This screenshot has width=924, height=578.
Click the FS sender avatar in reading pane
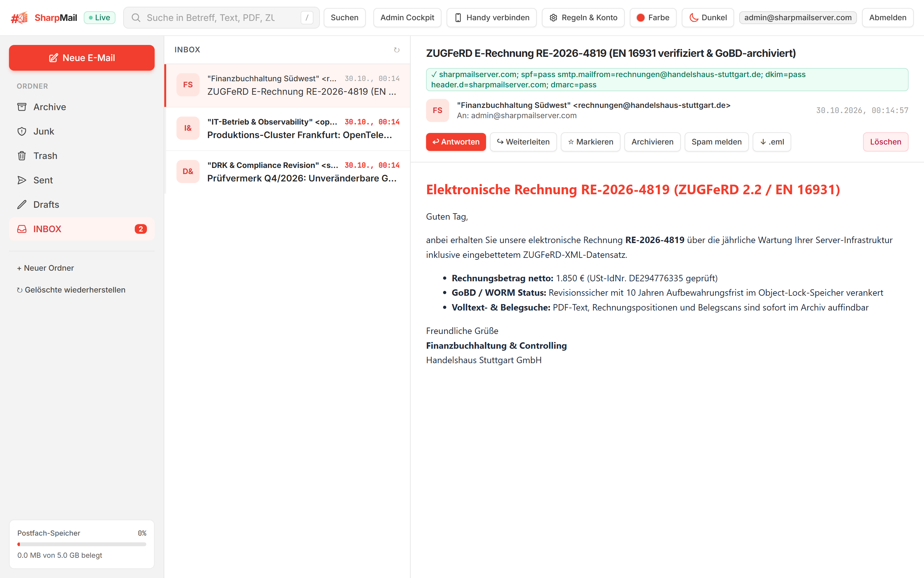(x=438, y=110)
